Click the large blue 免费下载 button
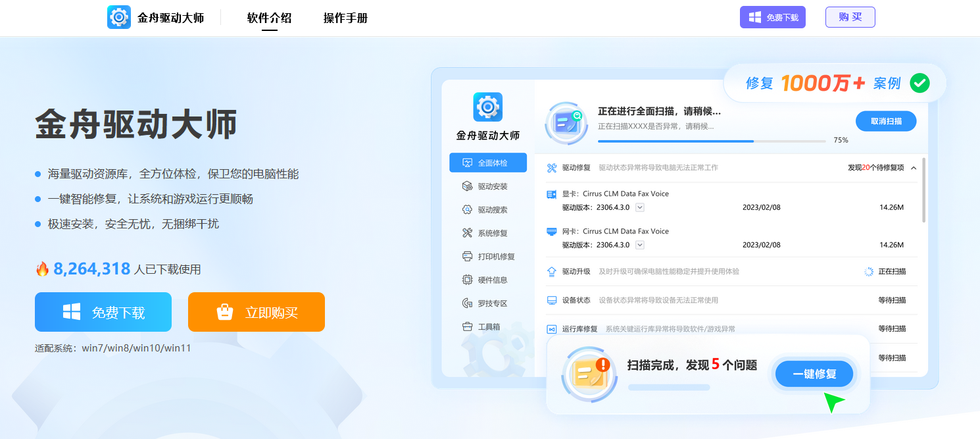Viewport: 980px width, 439px height. coord(103,312)
